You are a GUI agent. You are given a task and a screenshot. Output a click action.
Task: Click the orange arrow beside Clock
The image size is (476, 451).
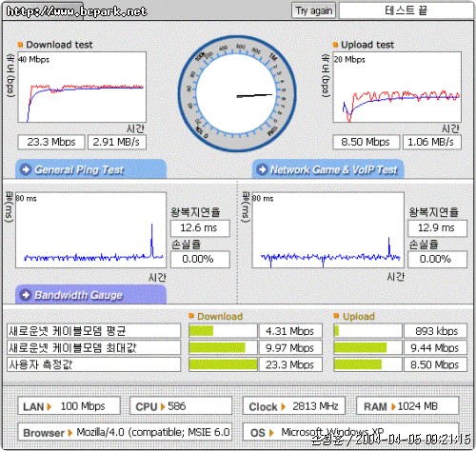(x=284, y=406)
